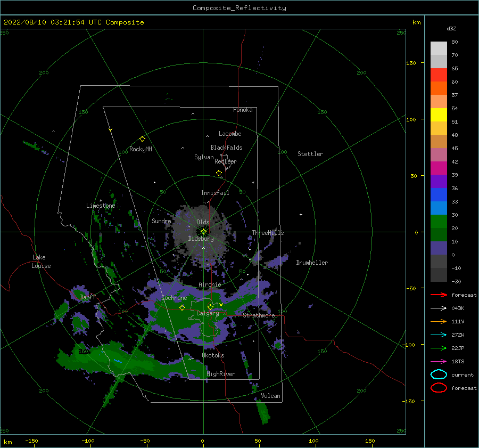Click the 80 value on the dBZ scale
The image size is (479, 448).
click(455, 42)
